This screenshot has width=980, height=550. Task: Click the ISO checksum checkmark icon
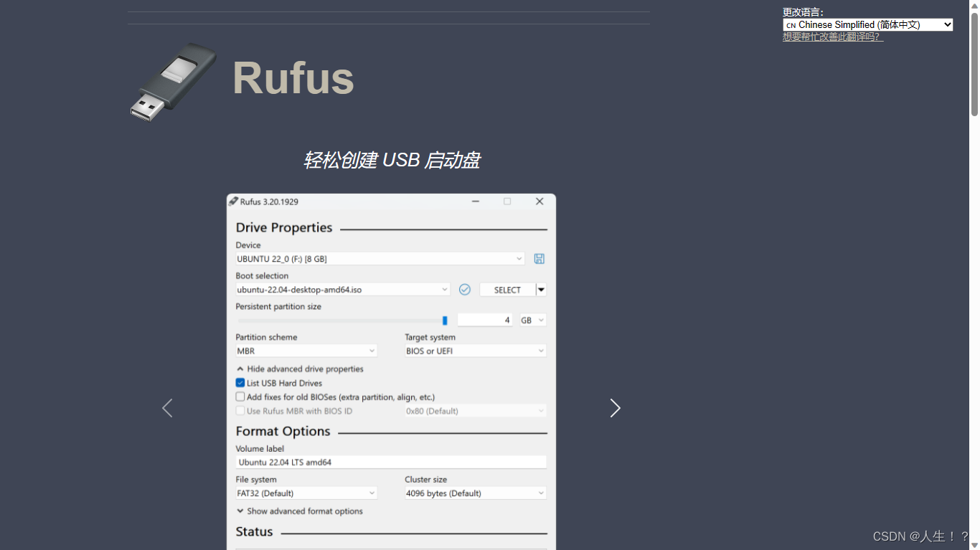(464, 290)
